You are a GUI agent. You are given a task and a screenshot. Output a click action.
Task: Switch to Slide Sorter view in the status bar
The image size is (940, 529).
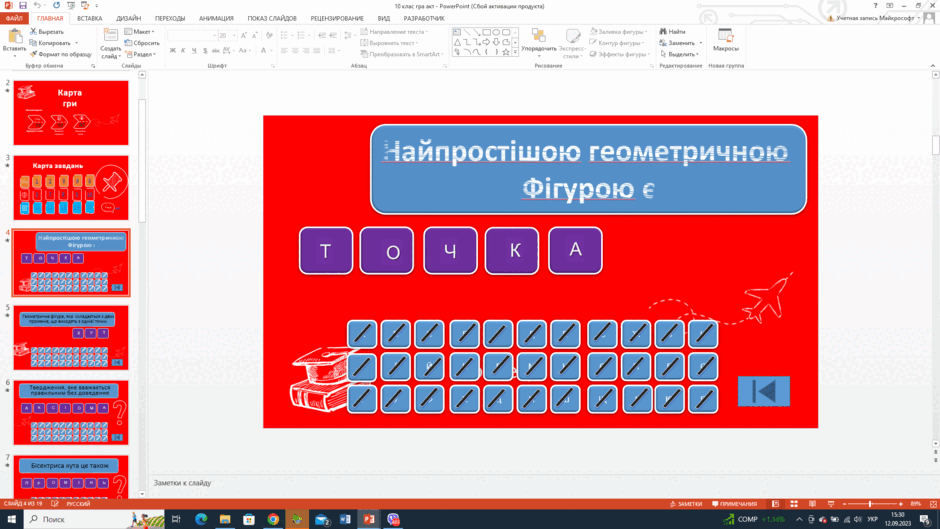[794, 504]
